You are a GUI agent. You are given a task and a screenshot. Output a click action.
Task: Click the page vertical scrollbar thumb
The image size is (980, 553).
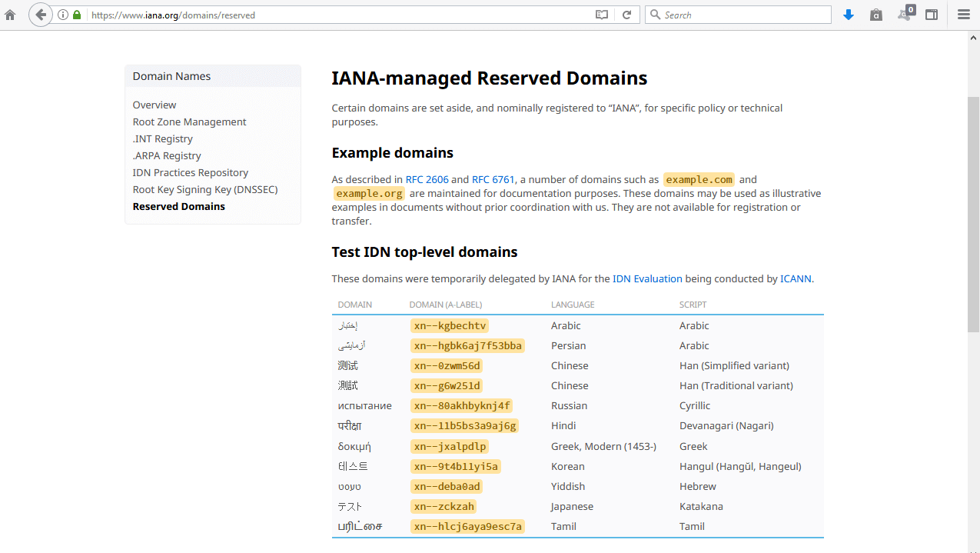973,215
